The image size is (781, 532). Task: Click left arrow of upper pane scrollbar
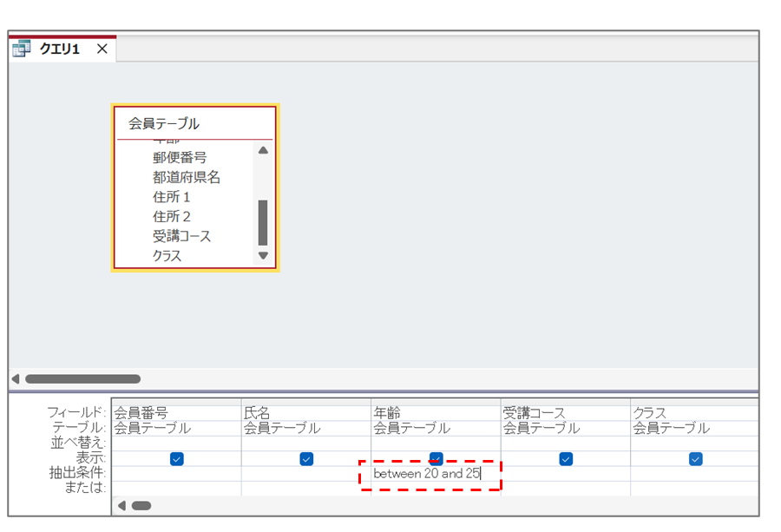pos(15,379)
